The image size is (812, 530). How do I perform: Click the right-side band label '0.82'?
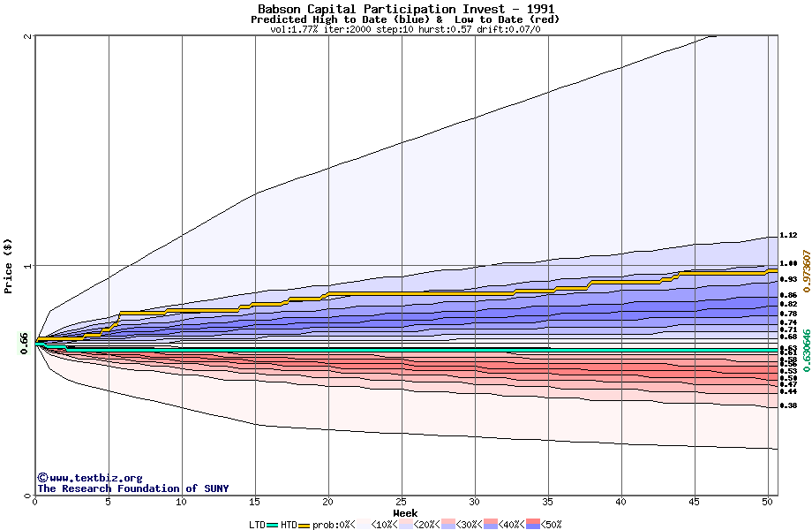[x=788, y=304]
